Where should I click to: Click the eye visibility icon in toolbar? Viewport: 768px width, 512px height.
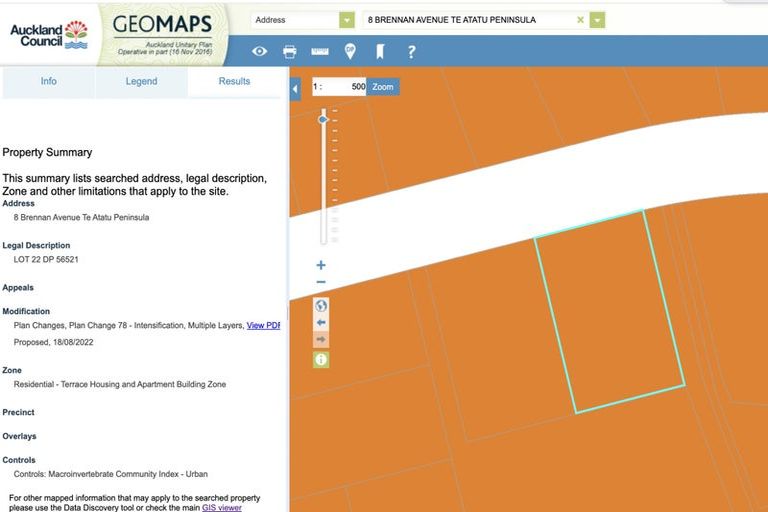pos(259,51)
